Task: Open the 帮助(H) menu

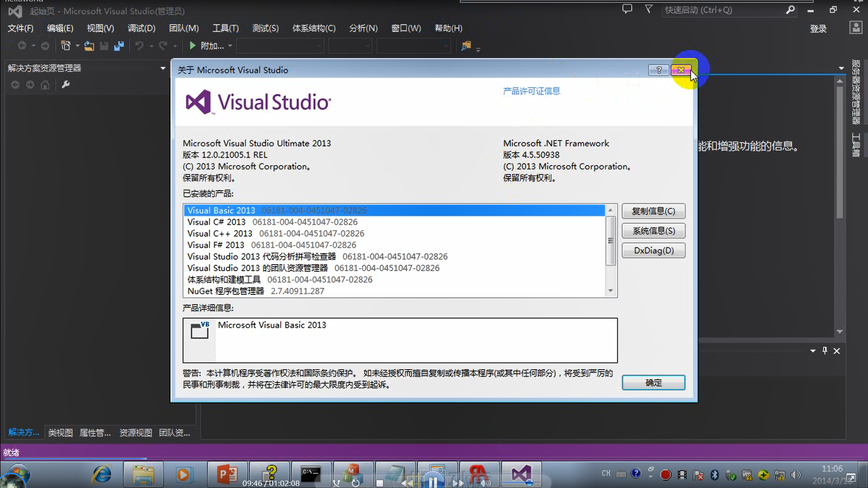Action: click(449, 28)
